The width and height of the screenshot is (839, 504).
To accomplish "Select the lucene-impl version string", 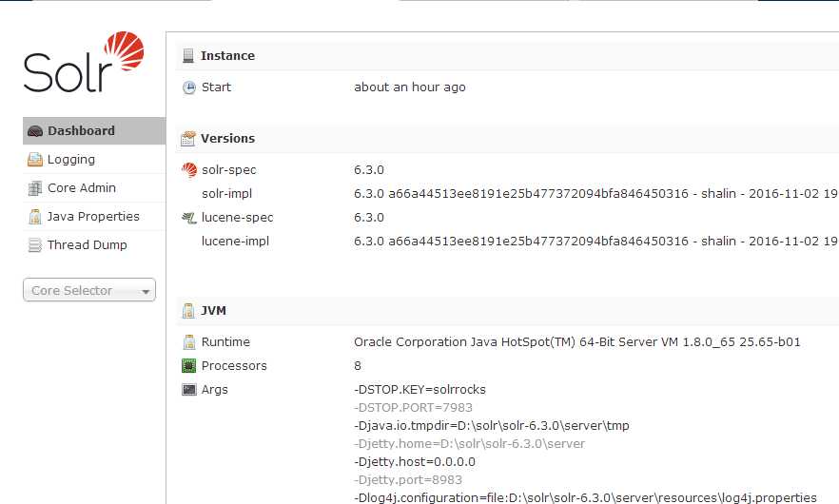I will click(x=596, y=242).
